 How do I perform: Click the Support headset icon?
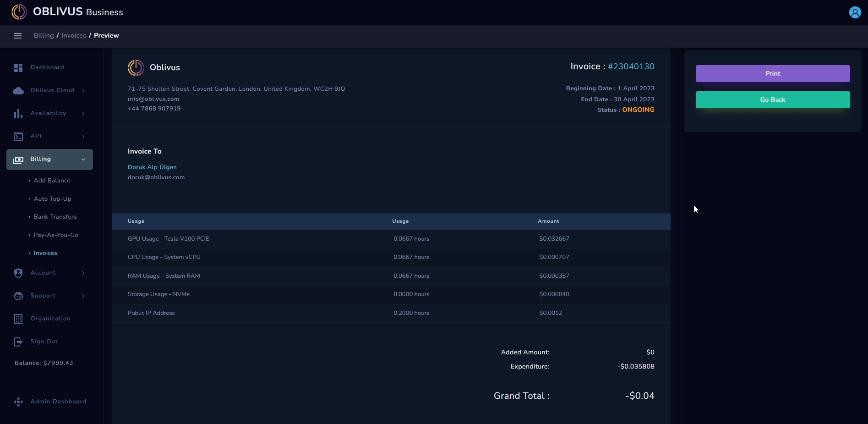(18, 296)
